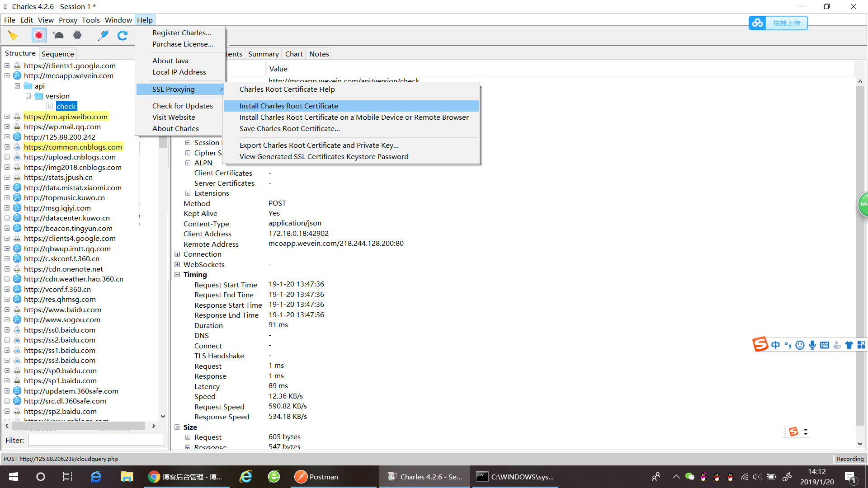The height and width of the screenshot is (488, 868).
Task: Select https://common.cnblogs.com host
Action: click(x=73, y=147)
